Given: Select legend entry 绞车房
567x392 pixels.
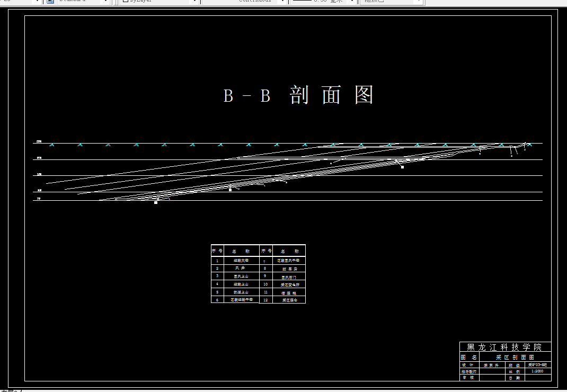Looking at the screenshot, I should pyautogui.click(x=290, y=269).
